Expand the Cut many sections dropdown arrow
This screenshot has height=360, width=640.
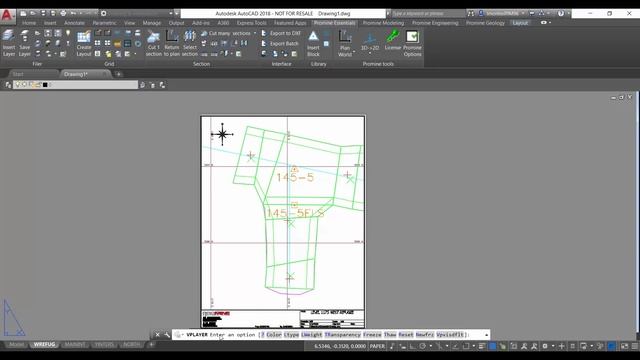(x=255, y=33)
